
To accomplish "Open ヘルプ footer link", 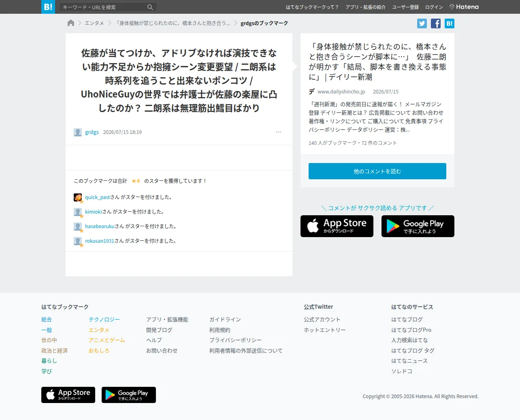I will [x=154, y=340].
